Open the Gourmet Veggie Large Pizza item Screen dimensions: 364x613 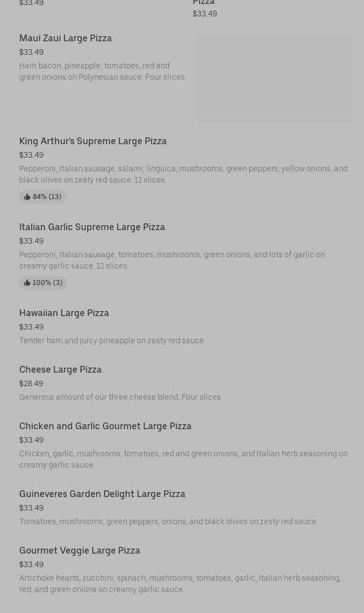(80, 551)
